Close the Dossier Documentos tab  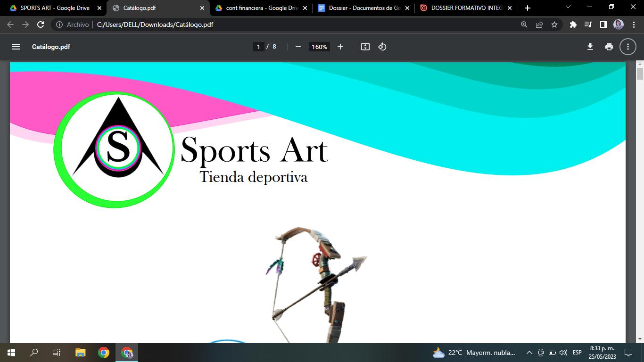407,8
